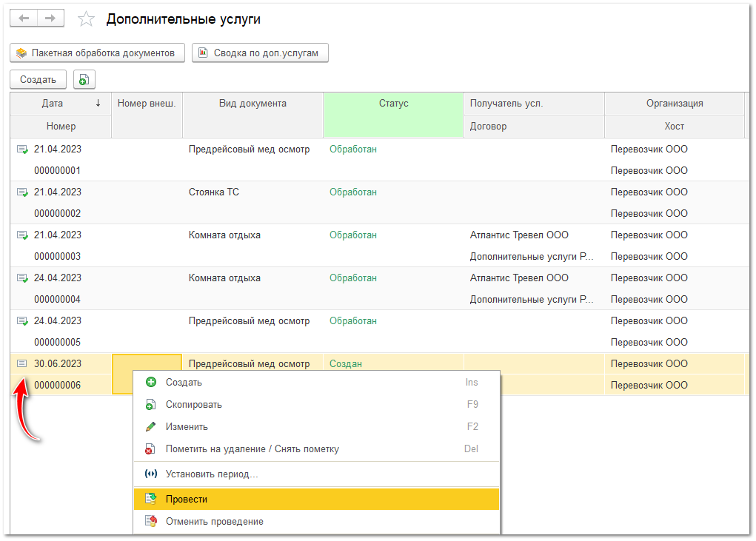Choose Отменить проведение from context menu

(214, 522)
